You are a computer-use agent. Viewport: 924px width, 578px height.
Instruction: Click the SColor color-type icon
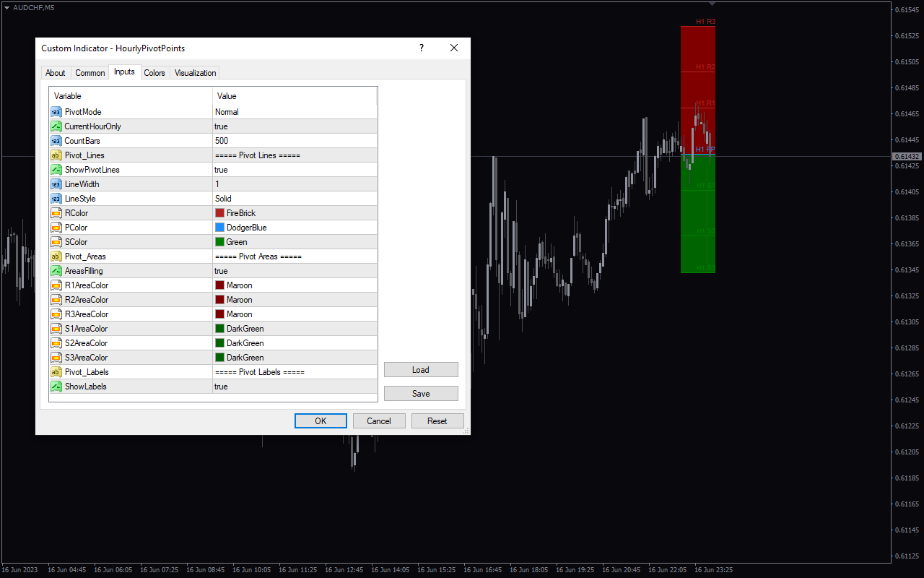pyautogui.click(x=56, y=242)
